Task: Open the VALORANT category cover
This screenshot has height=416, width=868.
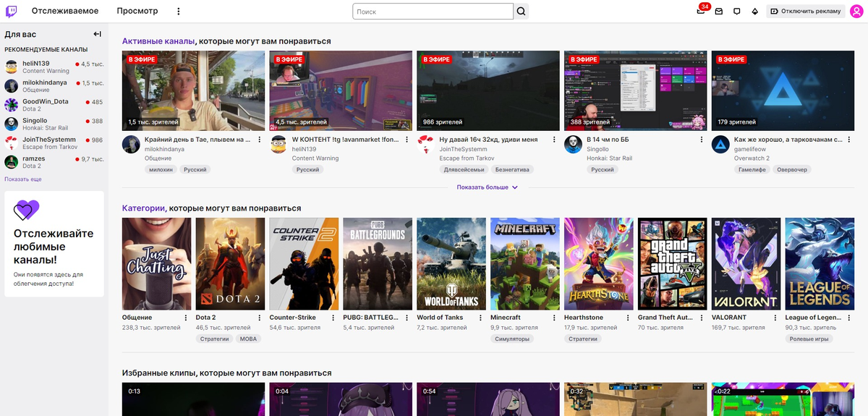Action: [x=747, y=264]
